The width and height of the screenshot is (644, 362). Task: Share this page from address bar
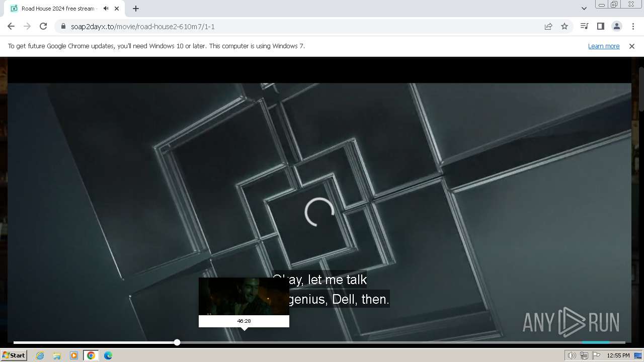tap(548, 26)
